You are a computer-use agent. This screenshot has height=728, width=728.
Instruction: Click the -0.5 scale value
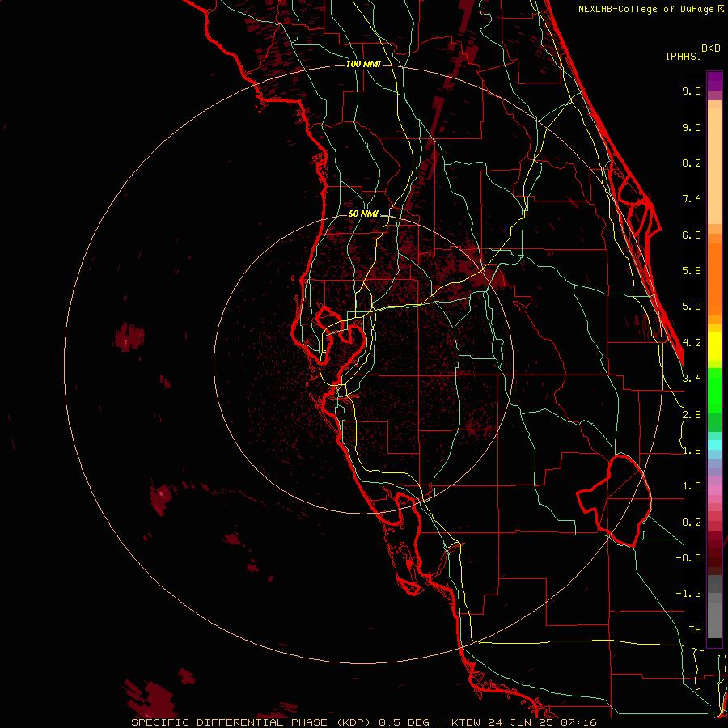pyautogui.click(x=688, y=558)
